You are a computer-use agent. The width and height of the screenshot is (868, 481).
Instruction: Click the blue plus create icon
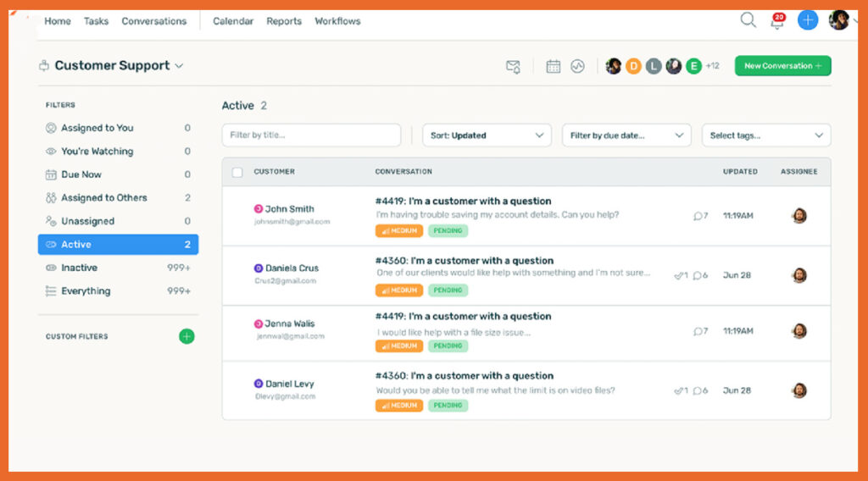(808, 20)
